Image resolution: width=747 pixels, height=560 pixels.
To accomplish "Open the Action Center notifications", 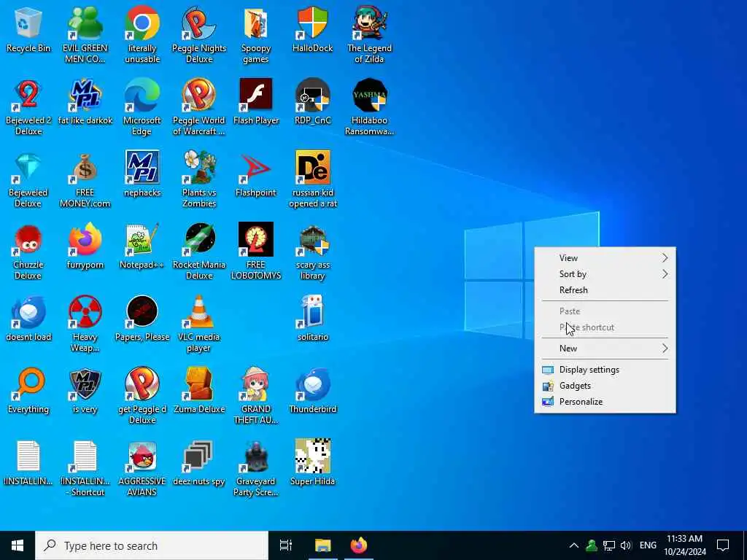I will 723,545.
